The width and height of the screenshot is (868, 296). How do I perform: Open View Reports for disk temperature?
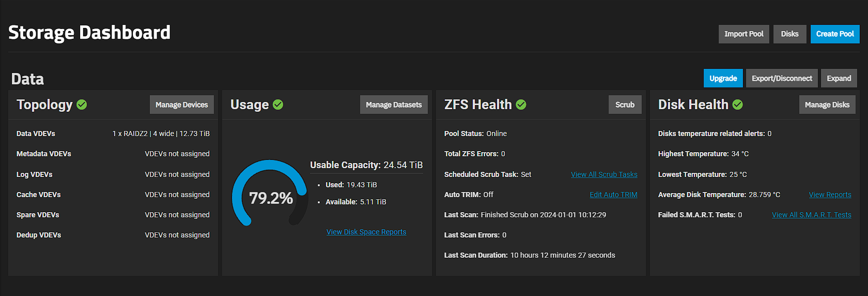(x=830, y=195)
